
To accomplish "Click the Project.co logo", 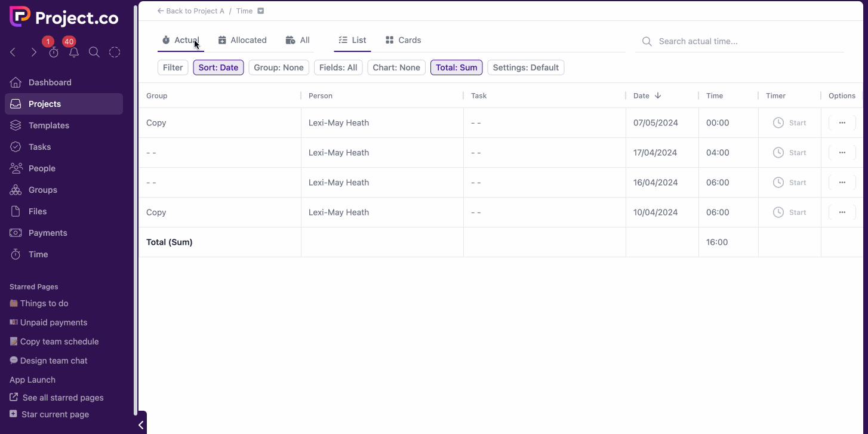I will [x=64, y=17].
